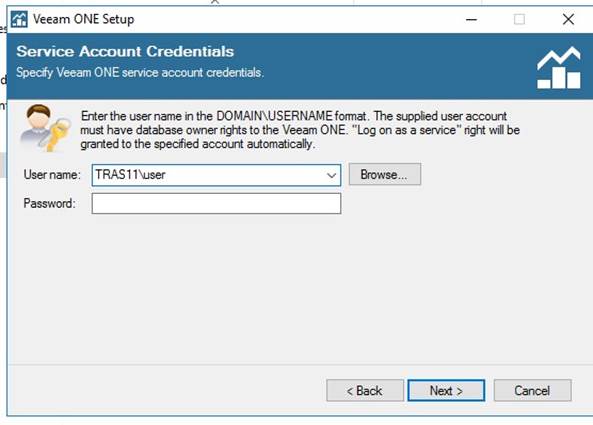Open the Browse... account picker
The height and width of the screenshot is (425, 593).
[385, 174]
